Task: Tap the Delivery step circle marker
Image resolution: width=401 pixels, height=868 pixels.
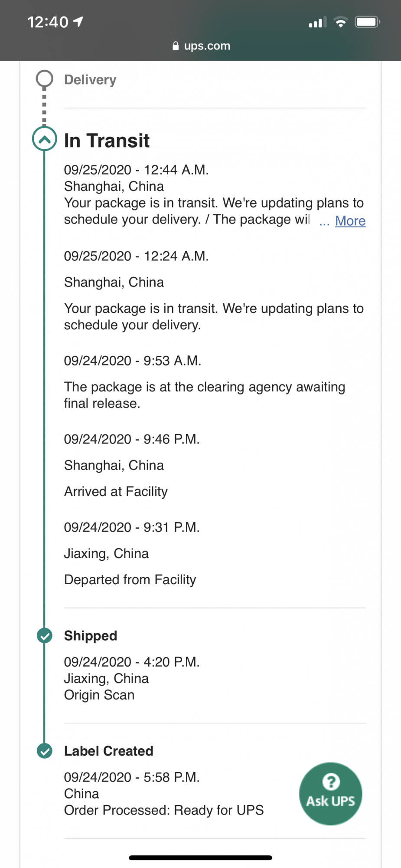Action: point(44,79)
